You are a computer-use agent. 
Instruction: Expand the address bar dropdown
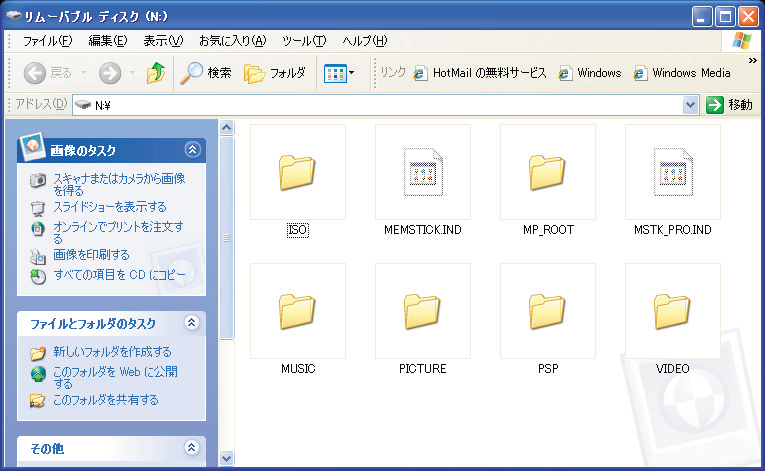point(690,105)
